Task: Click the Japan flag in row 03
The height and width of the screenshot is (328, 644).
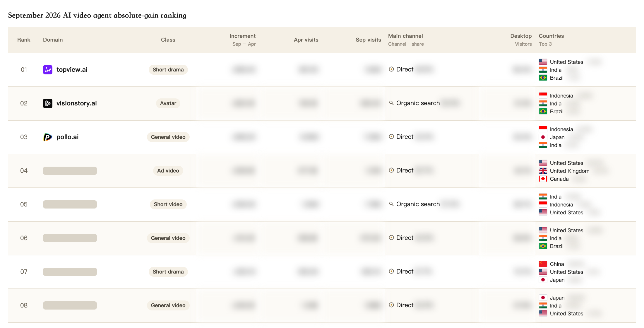Action: click(x=543, y=137)
